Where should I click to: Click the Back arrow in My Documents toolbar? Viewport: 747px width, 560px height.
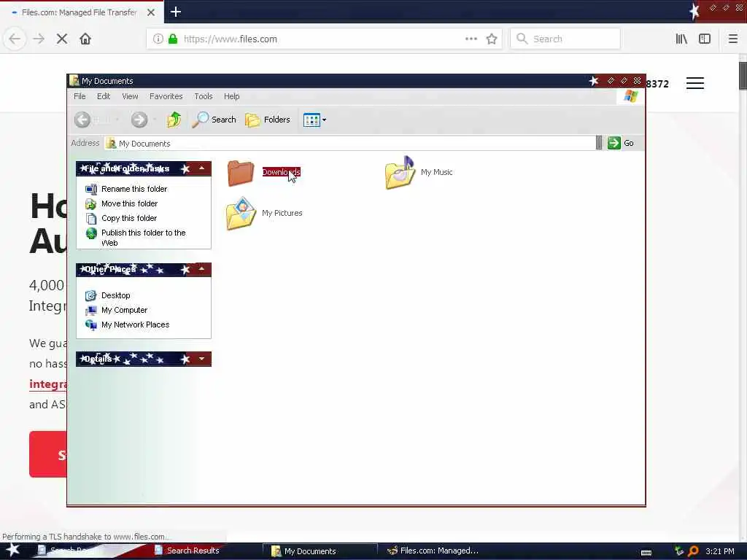pyautogui.click(x=82, y=120)
